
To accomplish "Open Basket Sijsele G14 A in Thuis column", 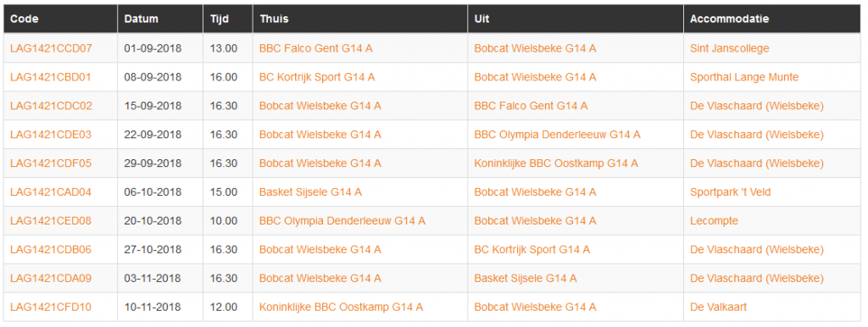I will coord(310,192).
